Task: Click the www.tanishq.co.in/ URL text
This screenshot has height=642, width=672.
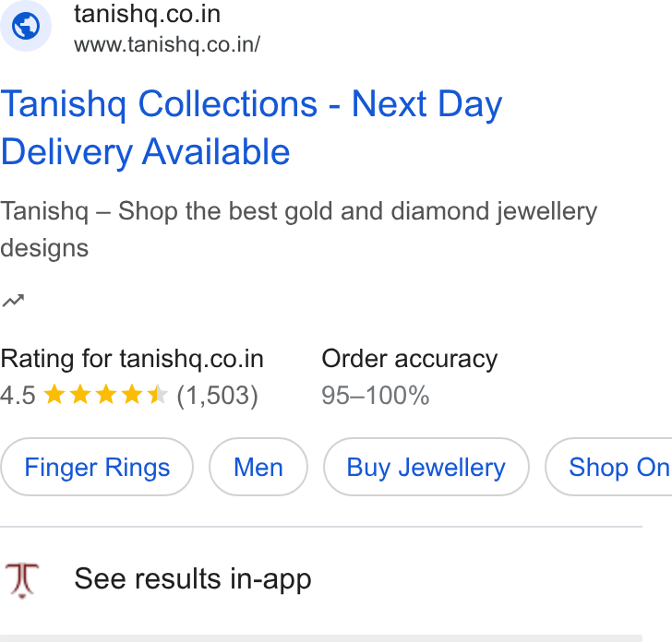Action: (167, 44)
